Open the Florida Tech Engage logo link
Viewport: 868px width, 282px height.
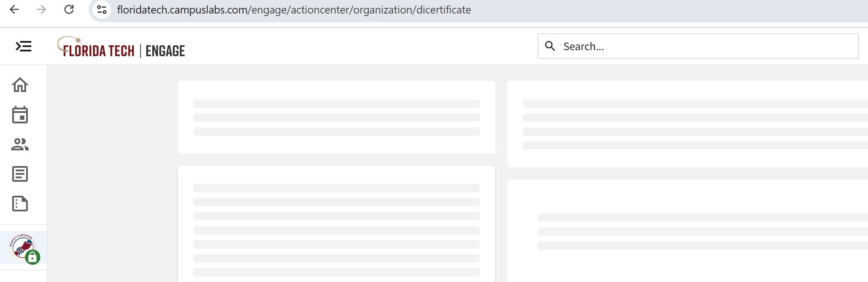tap(121, 47)
